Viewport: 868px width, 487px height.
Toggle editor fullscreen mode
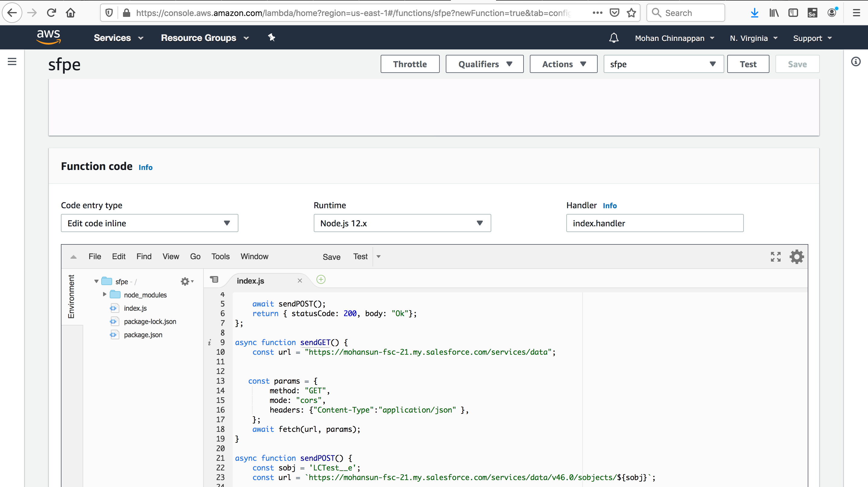tap(776, 256)
